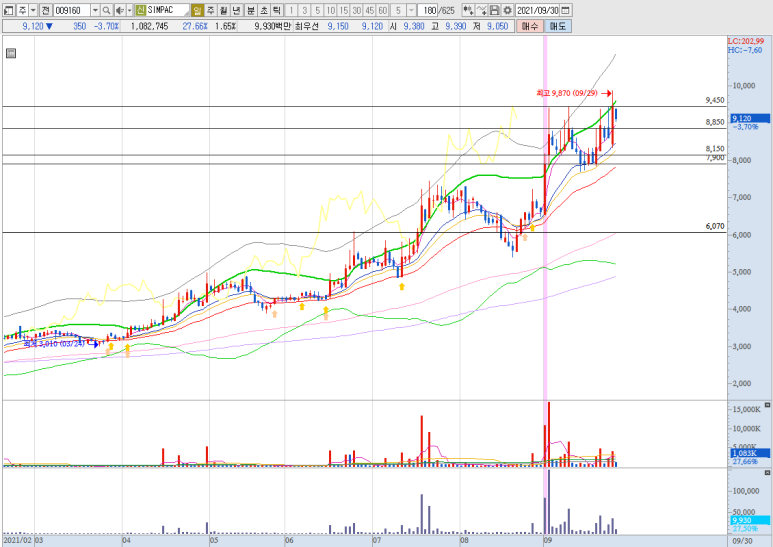Image resolution: width=773 pixels, height=547 pixels.
Task: Click the date field 2021/09/30
Action: point(538,10)
